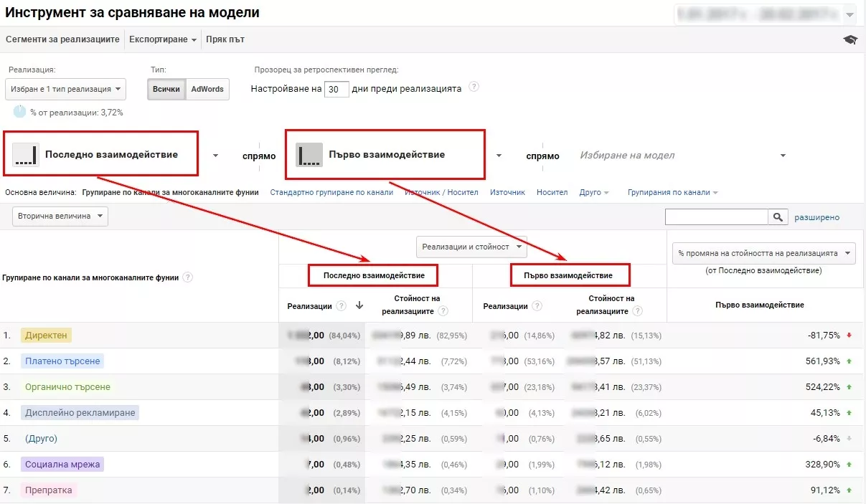Open Друго dimension dropdown
Viewport: 866px width, 504px height.
pyautogui.click(x=594, y=192)
